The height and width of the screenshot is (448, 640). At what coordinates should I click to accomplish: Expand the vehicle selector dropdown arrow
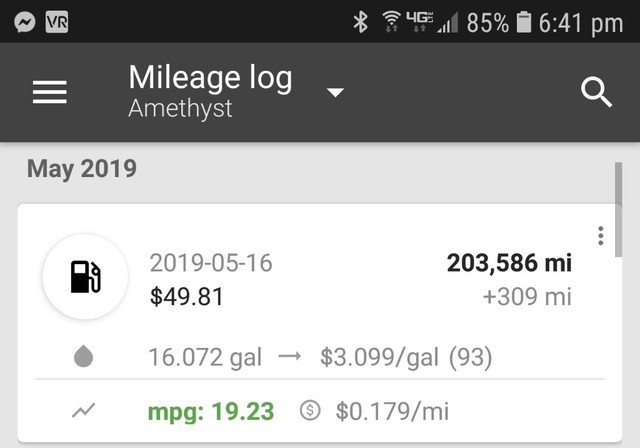click(x=335, y=93)
